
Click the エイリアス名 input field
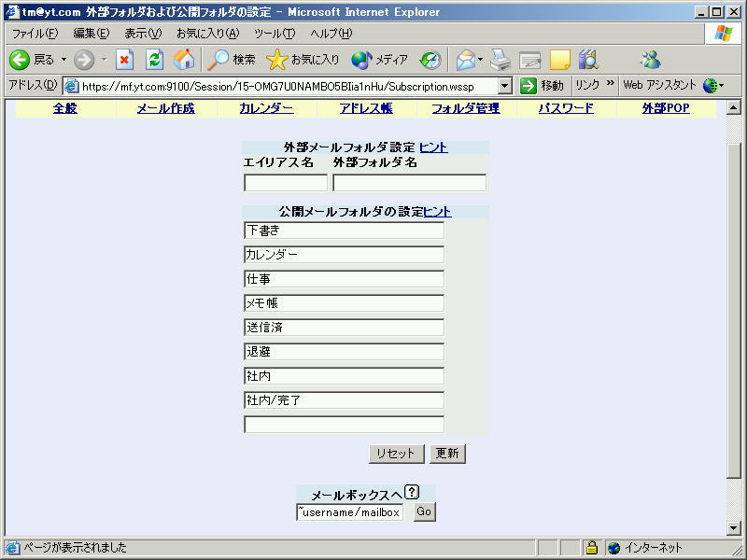[x=286, y=183]
